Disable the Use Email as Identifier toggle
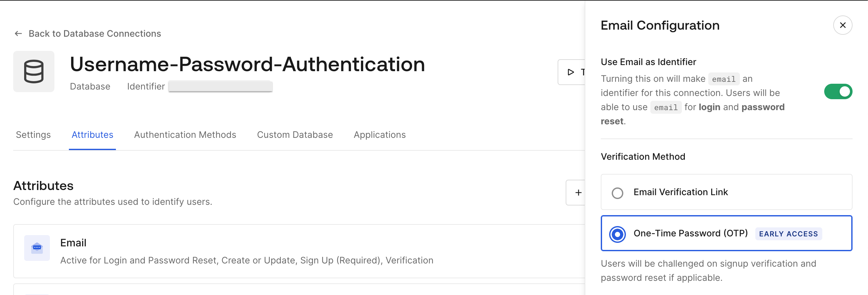The height and width of the screenshot is (295, 868). pos(839,91)
